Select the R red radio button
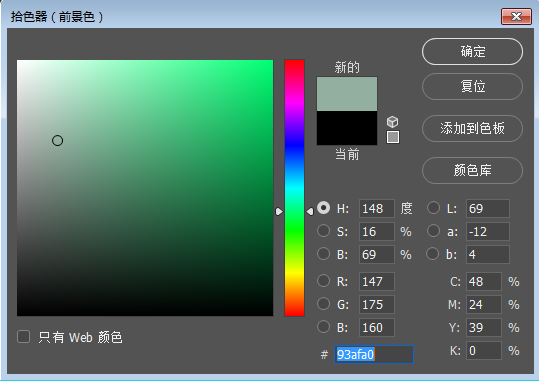The height and width of the screenshot is (381, 539). 323,281
